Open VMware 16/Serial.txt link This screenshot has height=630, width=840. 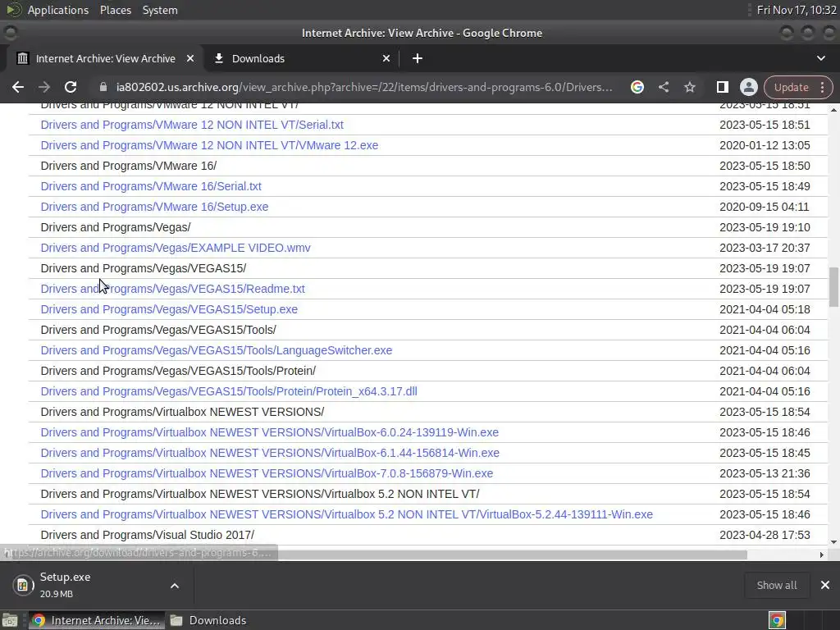[151, 186]
